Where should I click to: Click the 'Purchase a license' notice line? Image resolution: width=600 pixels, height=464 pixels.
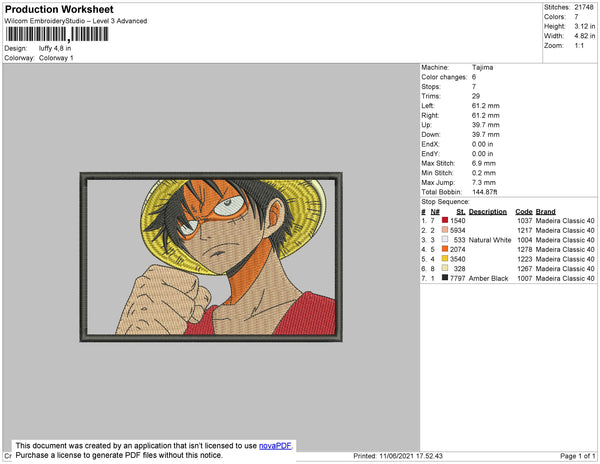[x=119, y=455]
